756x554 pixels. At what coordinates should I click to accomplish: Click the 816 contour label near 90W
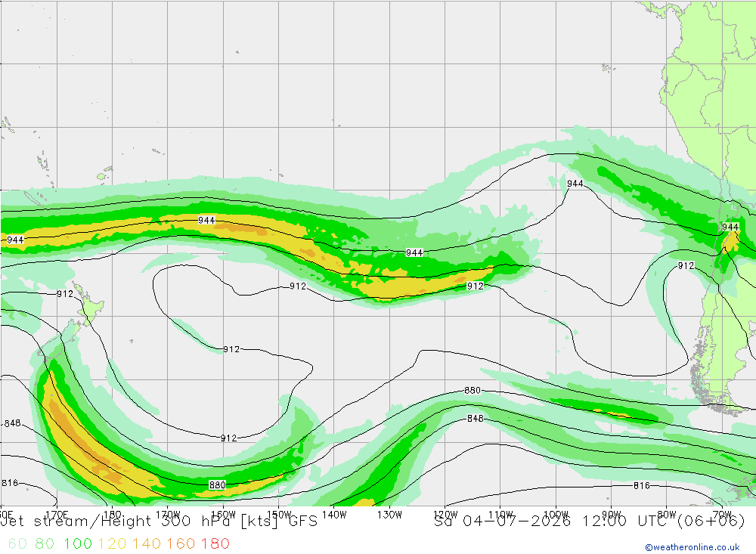pos(642,485)
